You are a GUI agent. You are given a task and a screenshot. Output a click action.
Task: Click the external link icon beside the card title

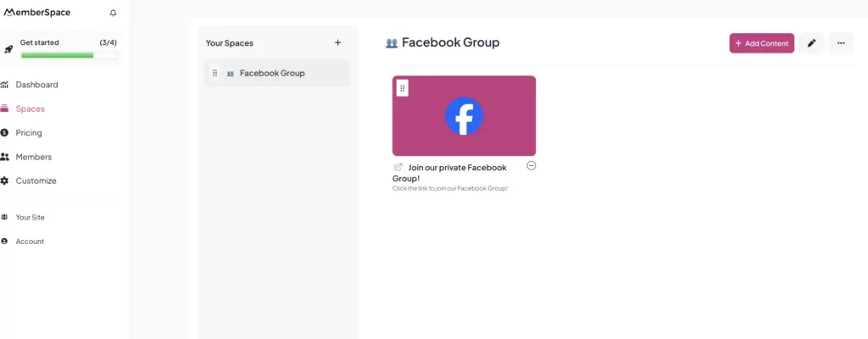point(398,167)
